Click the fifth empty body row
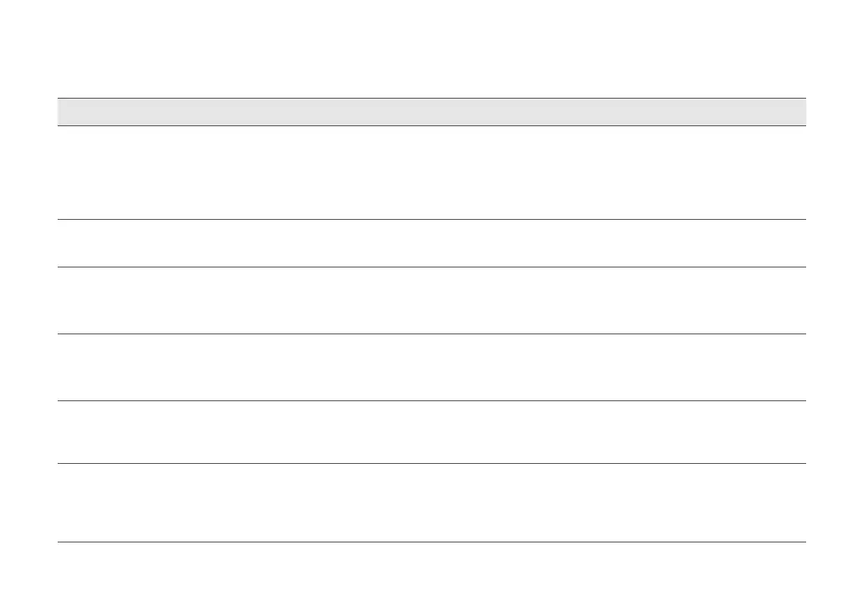This screenshot has height=616, width=863. tap(431, 432)
